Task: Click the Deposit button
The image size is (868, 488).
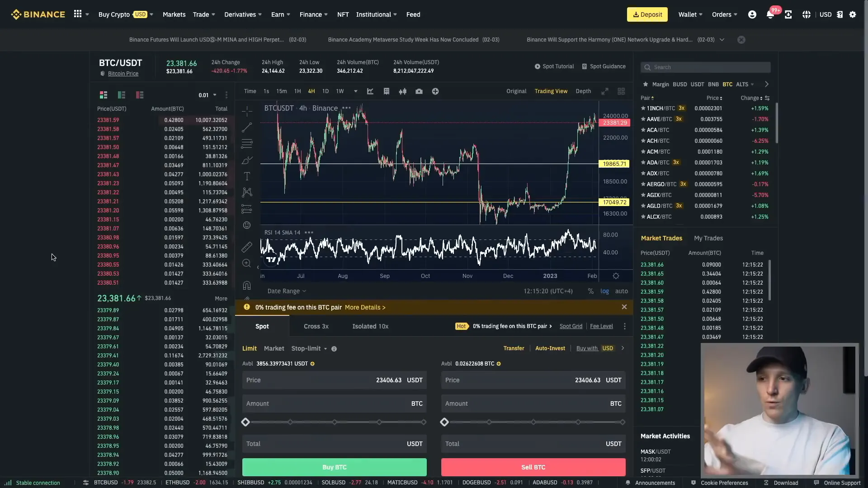Action: click(x=647, y=14)
